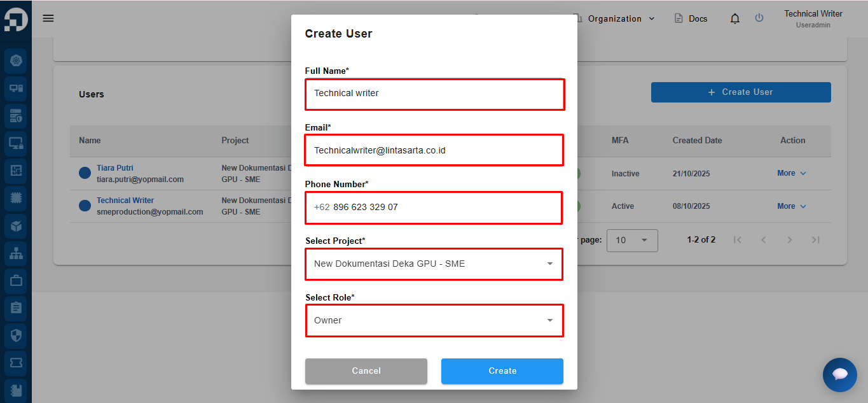The height and width of the screenshot is (403, 868).
Task: Focus the Email input field
Action: point(434,150)
